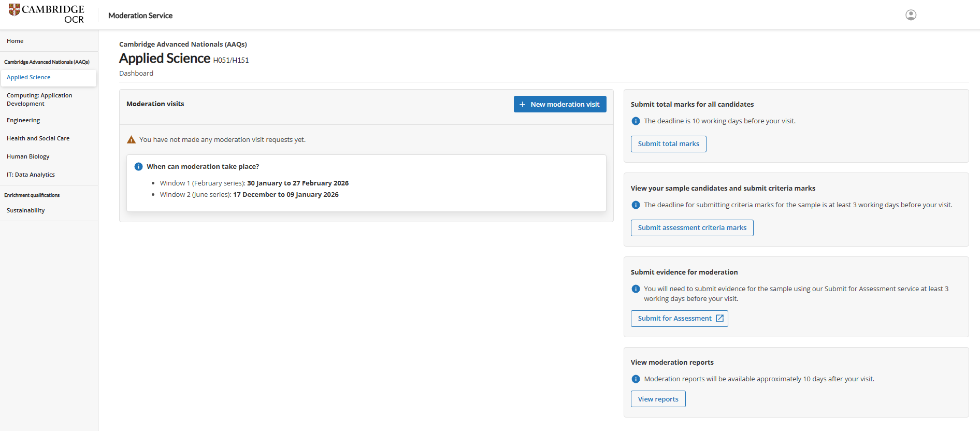Select Applied Science in the sidebar
Image resolution: width=980 pixels, height=431 pixels.
coord(28,77)
